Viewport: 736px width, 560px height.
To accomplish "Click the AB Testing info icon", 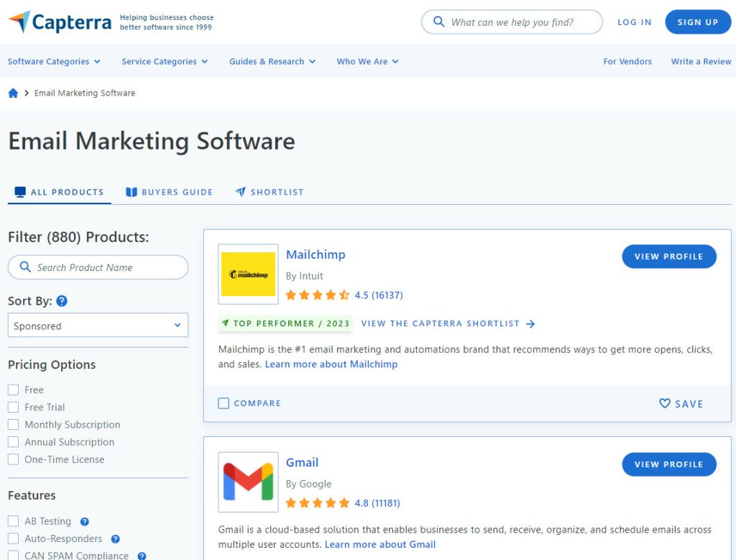I will (85, 522).
